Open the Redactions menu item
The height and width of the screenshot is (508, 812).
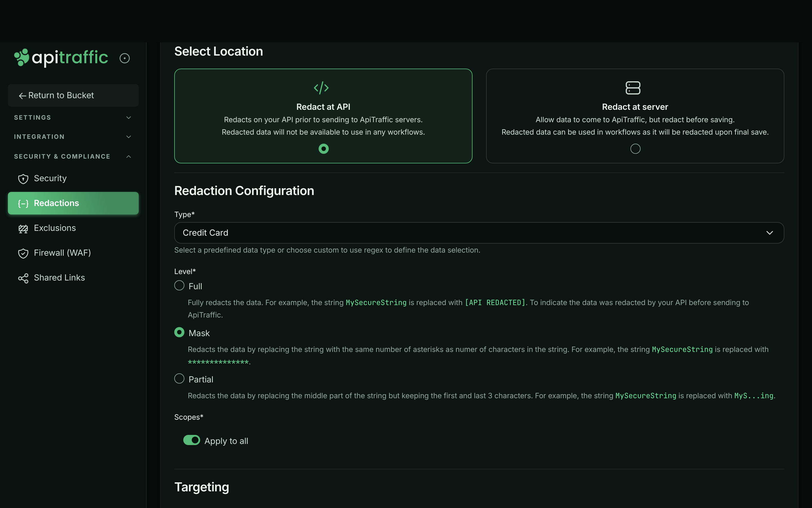point(73,203)
